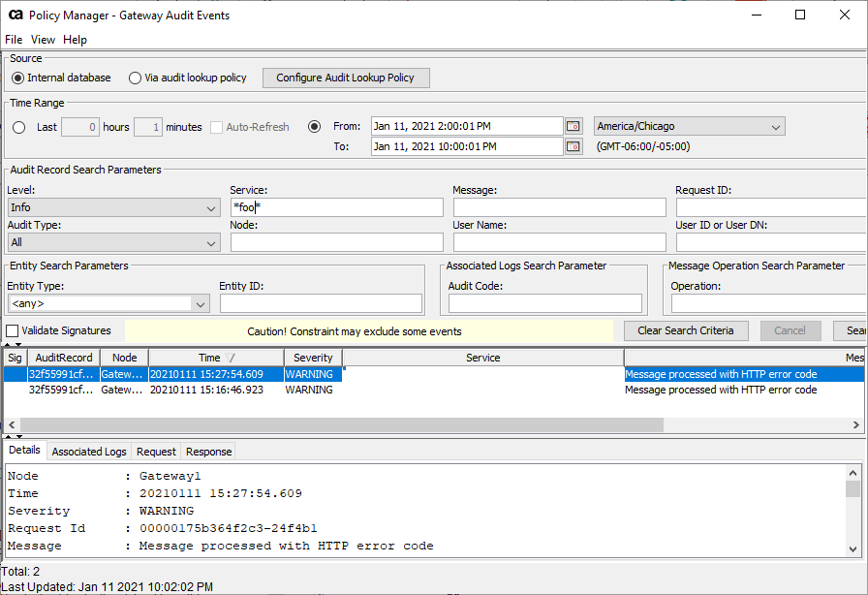Viewport: 868px width, 595px height.
Task: Click the To date field
Action: pyautogui.click(x=467, y=146)
